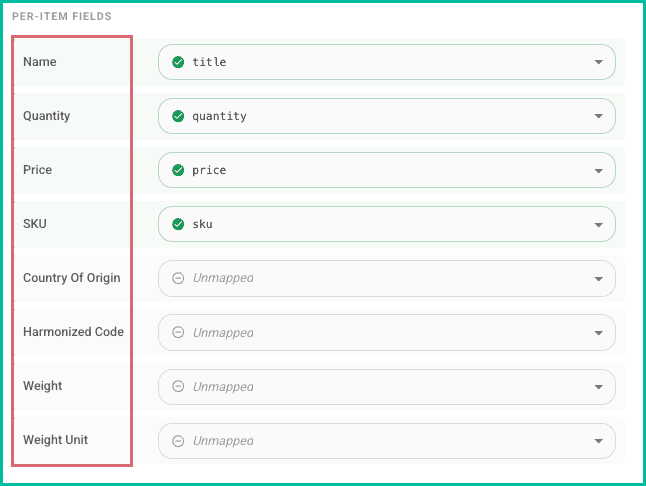Image resolution: width=646 pixels, height=486 pixels.
Task: Open the Weight Unit unmapped dropdown
Action: pyautogui.click(x=386, y=441)
